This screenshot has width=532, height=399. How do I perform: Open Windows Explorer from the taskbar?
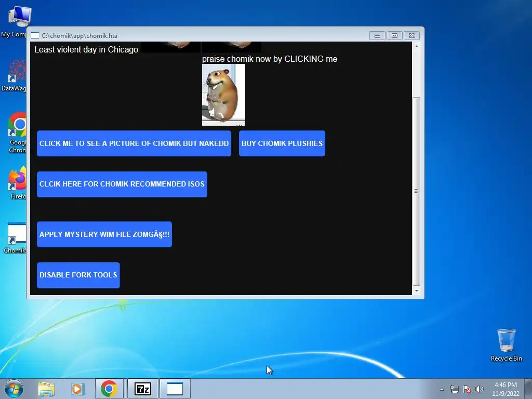[x=46, y=389]
